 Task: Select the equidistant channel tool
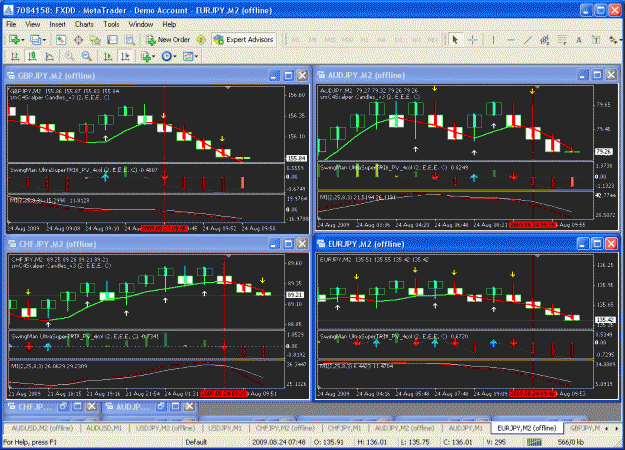(x=544, y=39)
